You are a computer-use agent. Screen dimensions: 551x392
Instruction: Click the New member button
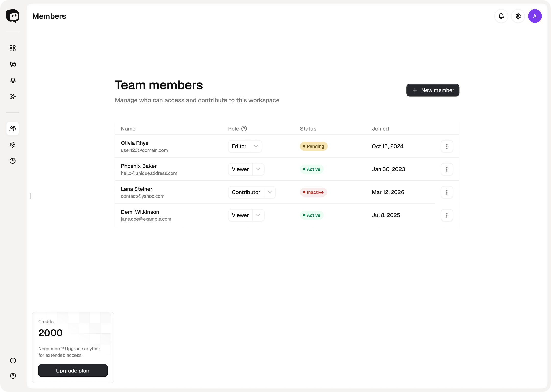tap(433, 90)
